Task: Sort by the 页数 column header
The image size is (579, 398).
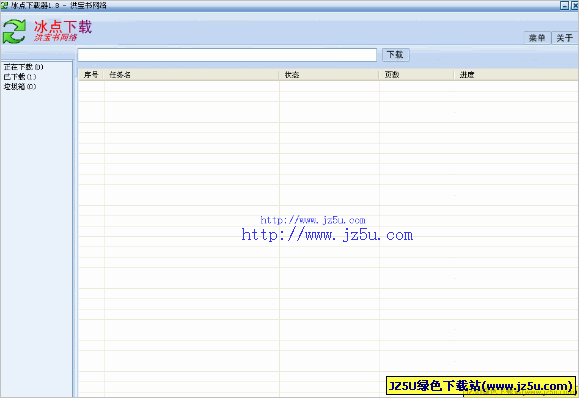Action: click(416, 75)
